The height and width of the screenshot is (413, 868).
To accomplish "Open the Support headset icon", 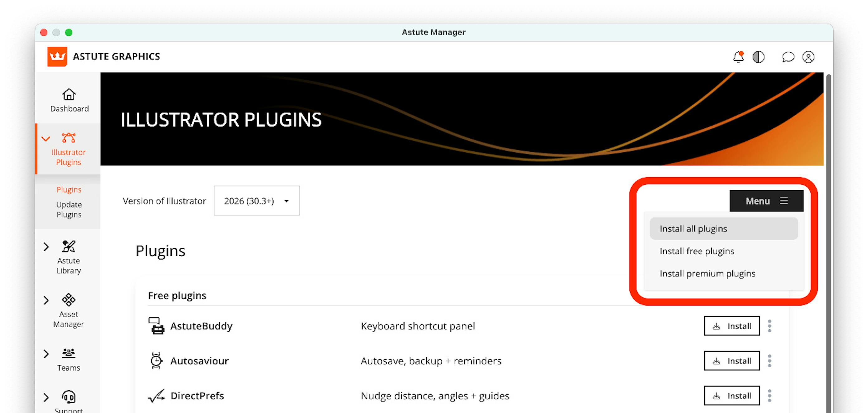I will click(69, 397).
